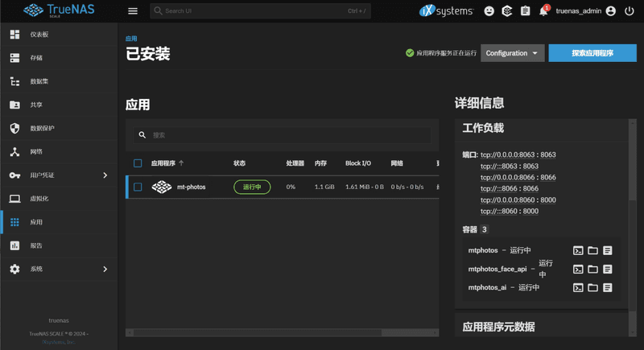
Task: Click the 运行中 status badge
Action: click(x=252, y=187)
